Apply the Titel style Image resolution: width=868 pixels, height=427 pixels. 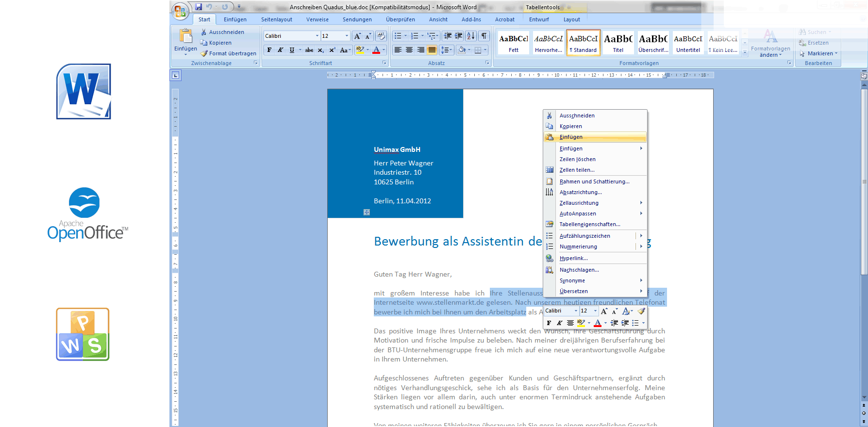pyautogui.click(x=618, y=43)
